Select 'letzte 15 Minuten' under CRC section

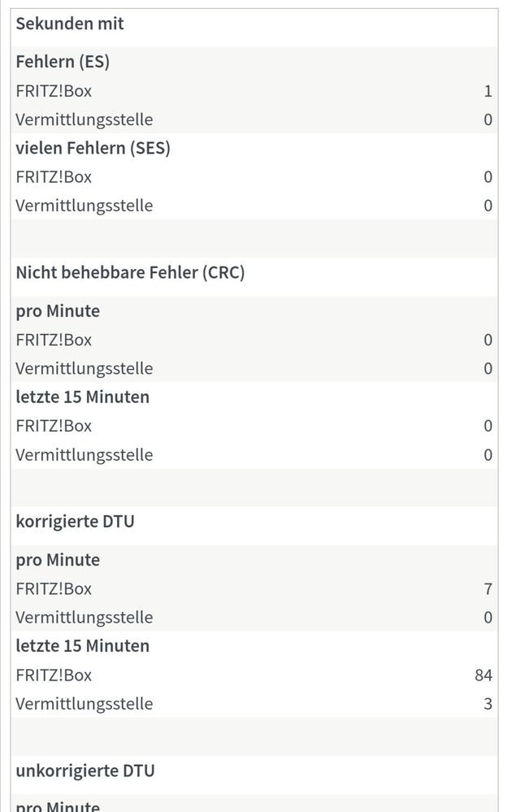tap(82, 397)
